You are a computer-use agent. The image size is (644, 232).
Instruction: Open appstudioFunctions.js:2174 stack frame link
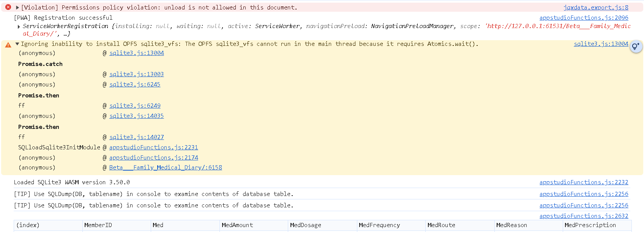pos(153,158)
